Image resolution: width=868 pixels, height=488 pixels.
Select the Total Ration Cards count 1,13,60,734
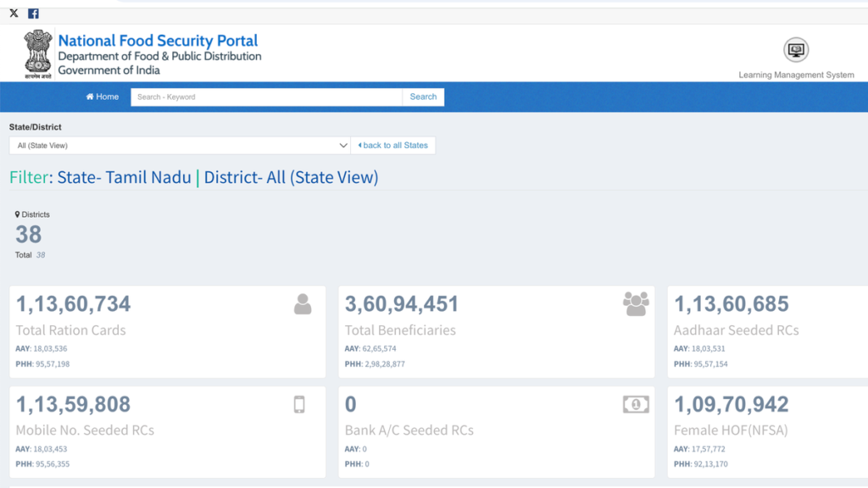(x=74, y=304)
